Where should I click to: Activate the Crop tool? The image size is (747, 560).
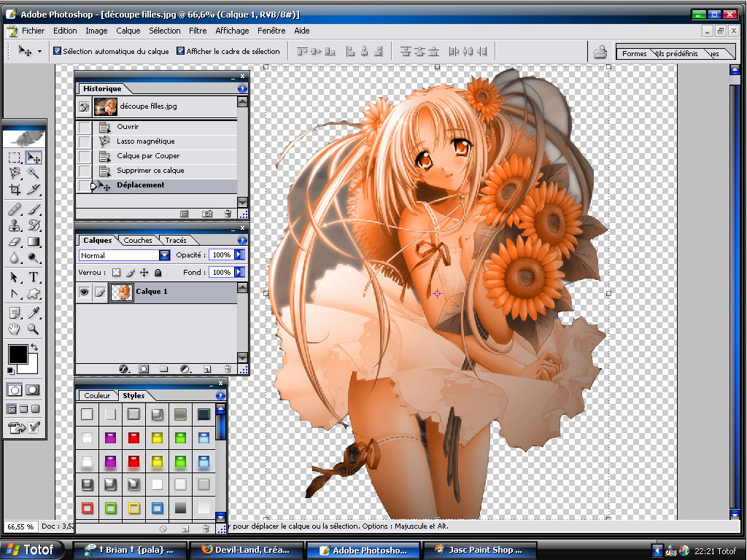point(15,189)
